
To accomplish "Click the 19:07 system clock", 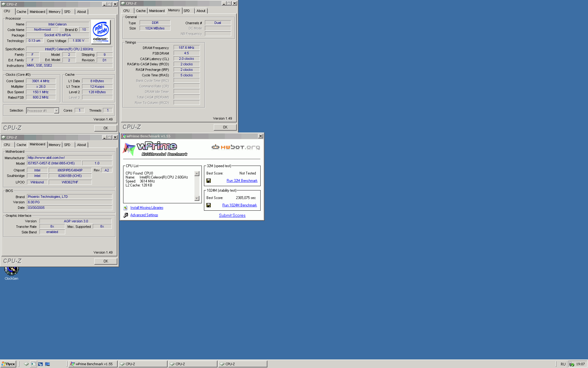I will click(580, 364).
